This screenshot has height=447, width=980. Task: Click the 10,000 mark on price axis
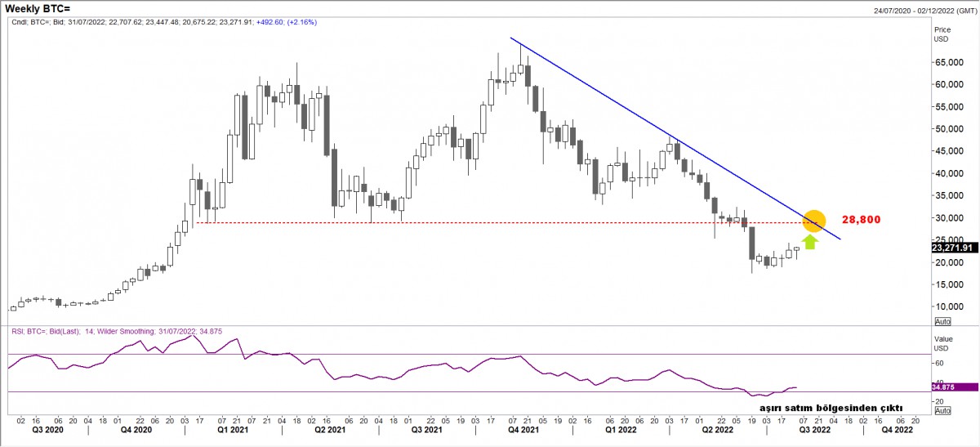tap(947, 306)
